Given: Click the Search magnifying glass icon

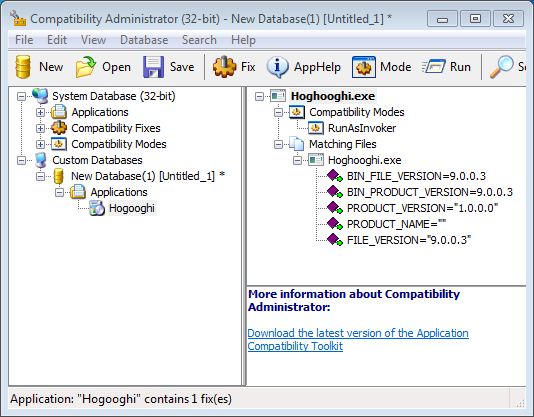Looking at the screenshot, I should click(501, 67).
